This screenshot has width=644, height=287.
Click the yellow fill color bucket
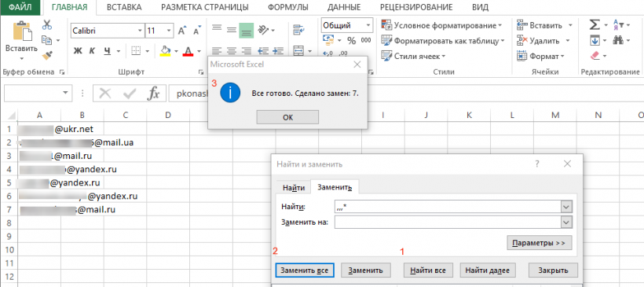pos(165,51)
